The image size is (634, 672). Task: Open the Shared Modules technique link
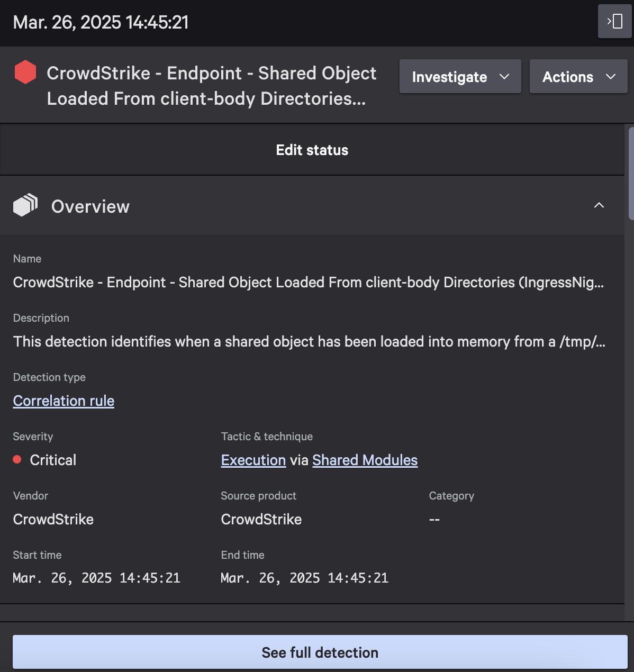[365, 460]
